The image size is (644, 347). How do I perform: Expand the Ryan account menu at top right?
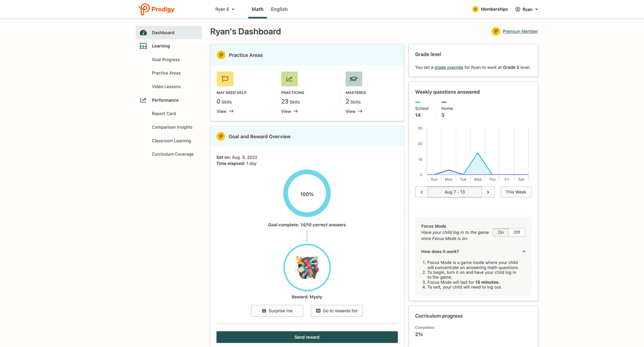coord(527,9)
